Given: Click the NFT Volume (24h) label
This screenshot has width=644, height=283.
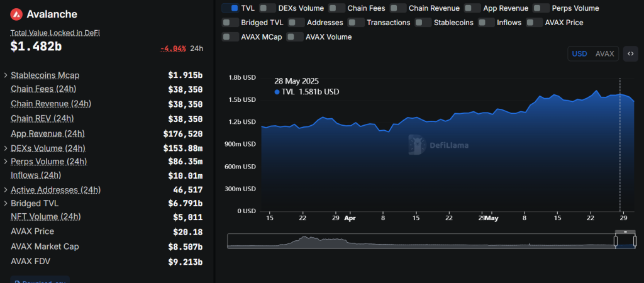Looking at the screenshot, I should click(x=45, y=216).
